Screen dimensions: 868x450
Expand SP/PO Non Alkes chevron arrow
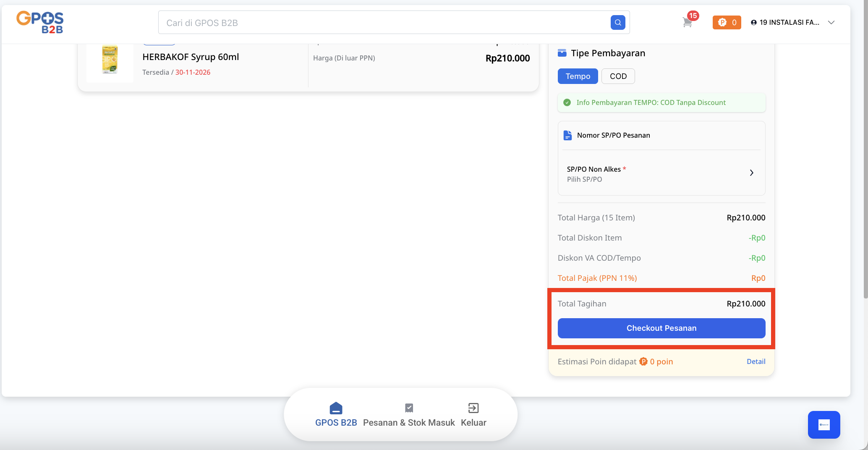(x=751, y=173)
